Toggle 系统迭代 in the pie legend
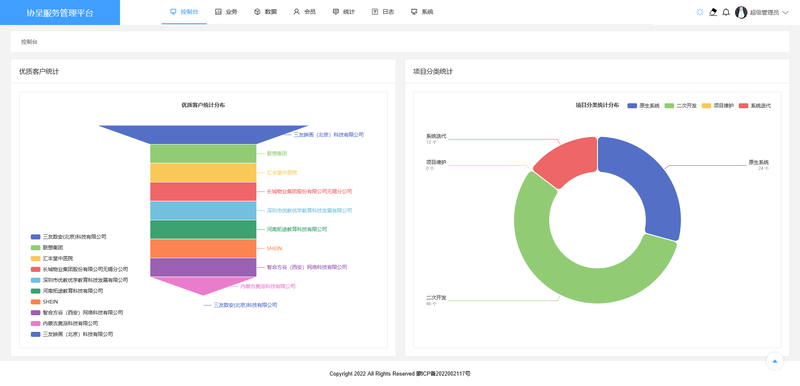The width and height of the screenshot is (800, 386). pos(755,106)
